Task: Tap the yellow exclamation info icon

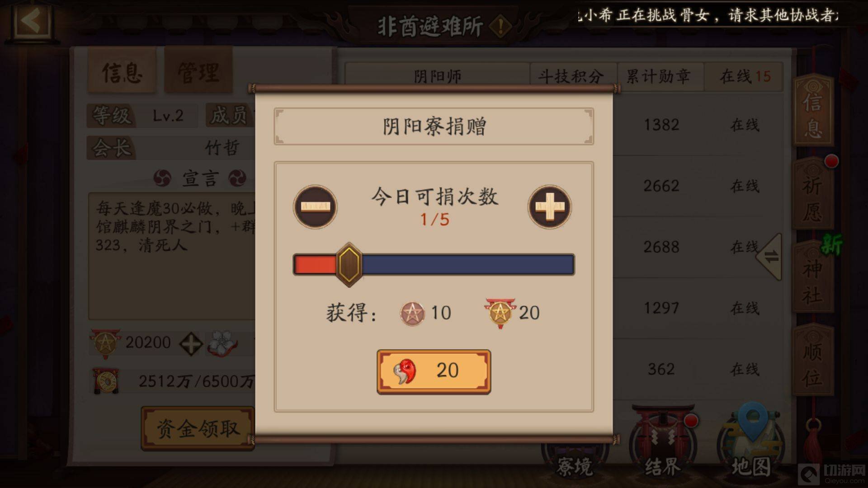Action: click(500, 27)
